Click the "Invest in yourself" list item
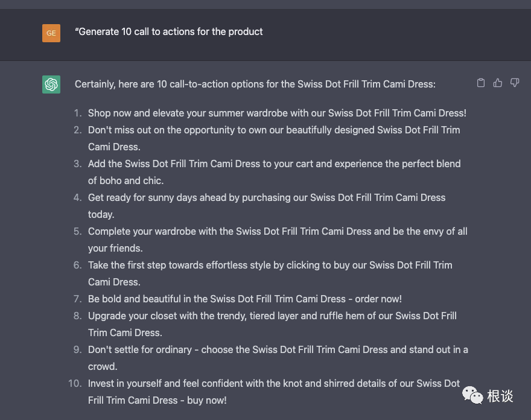The height and width of the screenshot is (420, 531). click(274, 383)
